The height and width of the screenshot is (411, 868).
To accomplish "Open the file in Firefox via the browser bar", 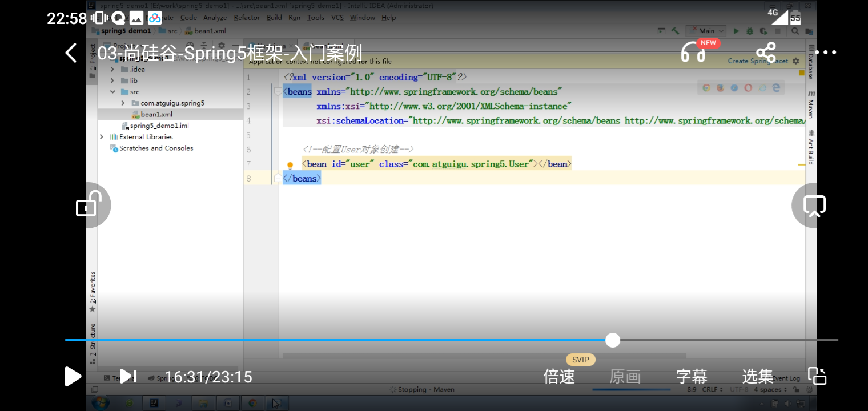I will click(720, 88).
